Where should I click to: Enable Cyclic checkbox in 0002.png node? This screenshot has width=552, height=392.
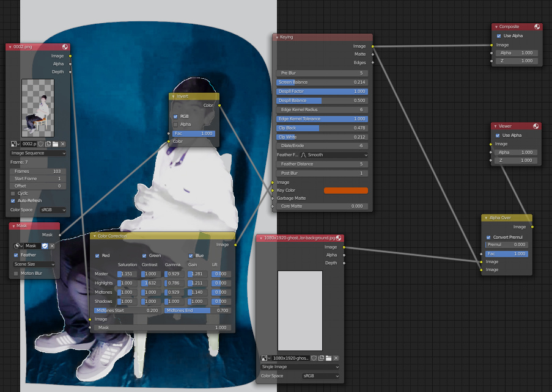[13, 194]
